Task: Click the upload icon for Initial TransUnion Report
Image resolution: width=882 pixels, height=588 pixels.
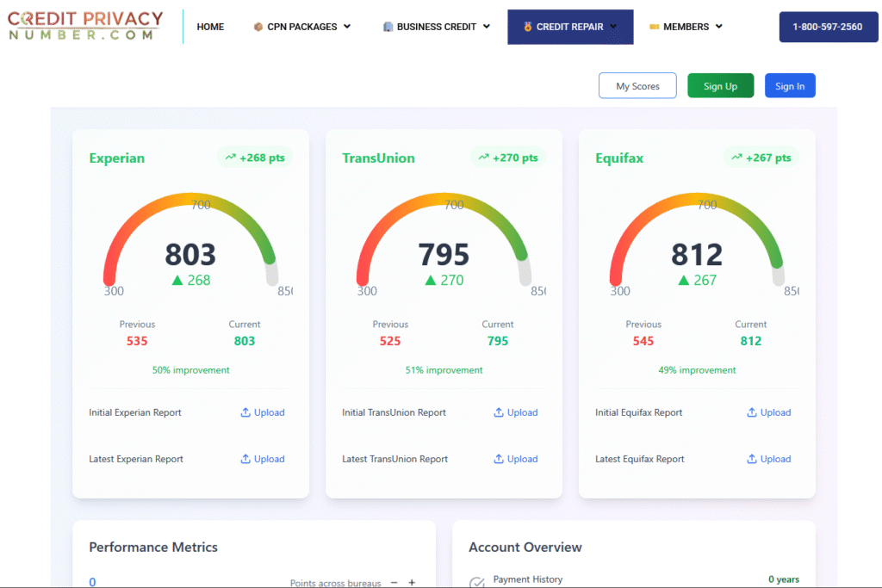Action: point(499,412)
